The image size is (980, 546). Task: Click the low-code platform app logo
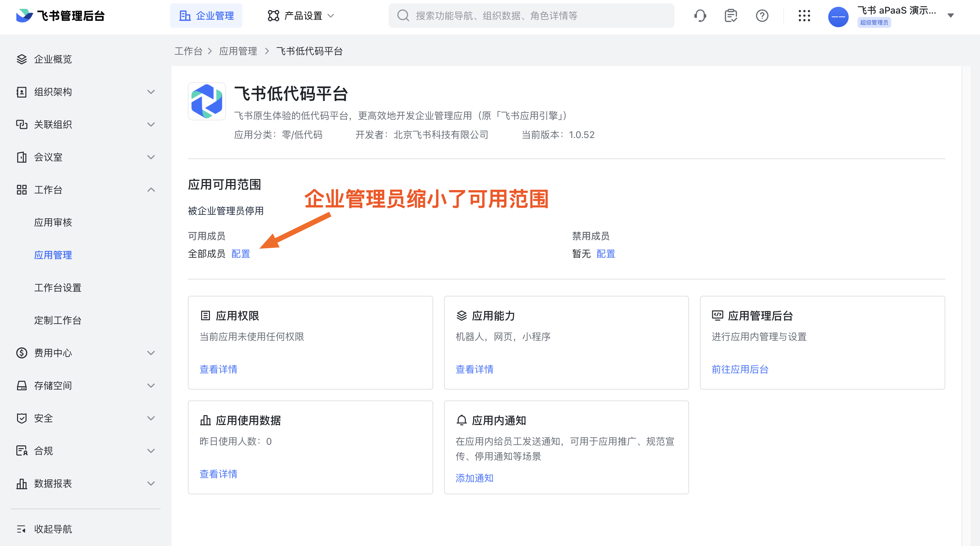click(207, 101)
